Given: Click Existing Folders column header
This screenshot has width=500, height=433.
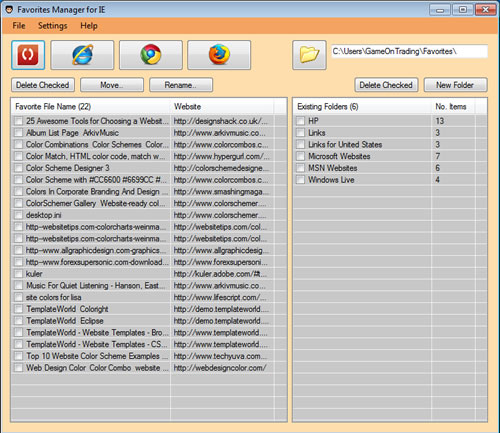Looking at the screenshot, I should coord(362,107).
